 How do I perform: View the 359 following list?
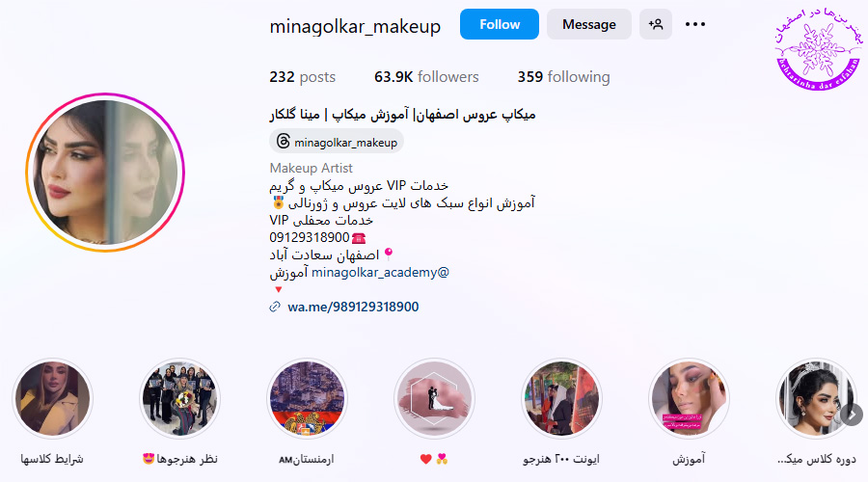point(563,77)
